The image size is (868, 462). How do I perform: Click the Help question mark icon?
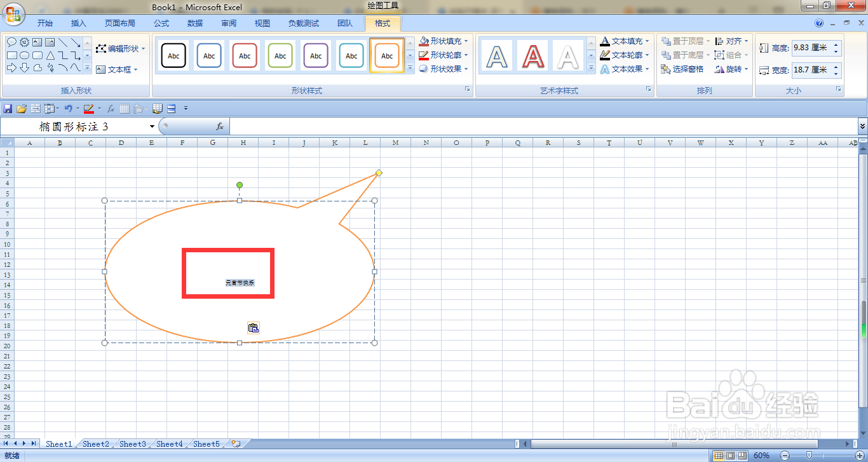818,23
